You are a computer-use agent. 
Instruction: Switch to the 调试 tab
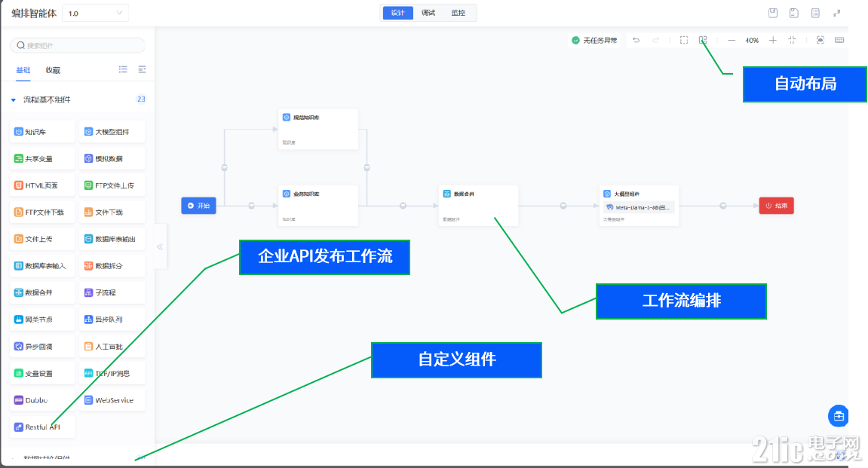tap(428, 13)
